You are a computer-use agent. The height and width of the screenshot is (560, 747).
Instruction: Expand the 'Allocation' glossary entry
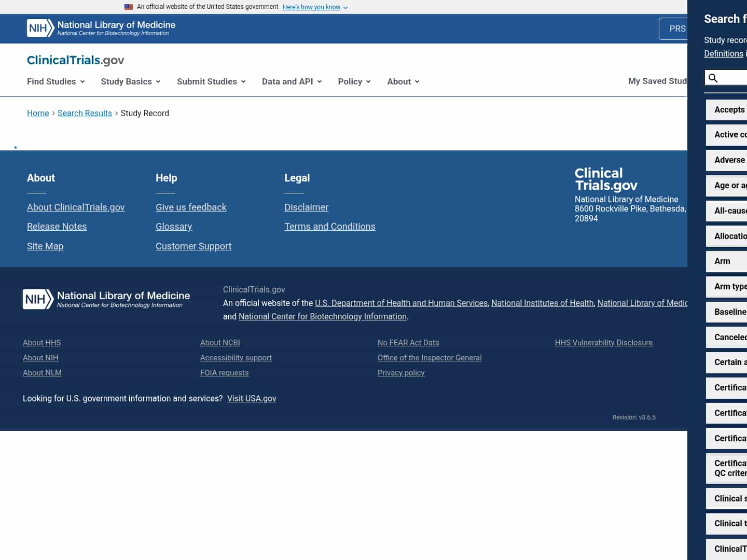coord(727,236)
